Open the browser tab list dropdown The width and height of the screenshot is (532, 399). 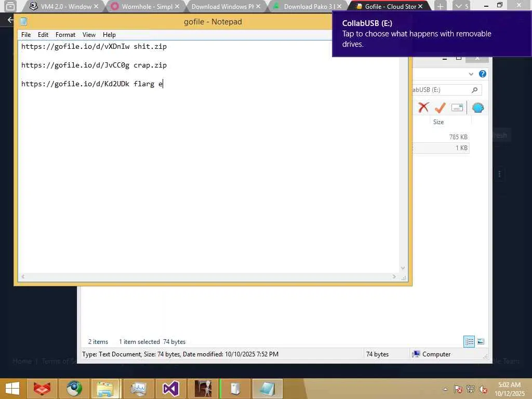(x=461, y=6)
